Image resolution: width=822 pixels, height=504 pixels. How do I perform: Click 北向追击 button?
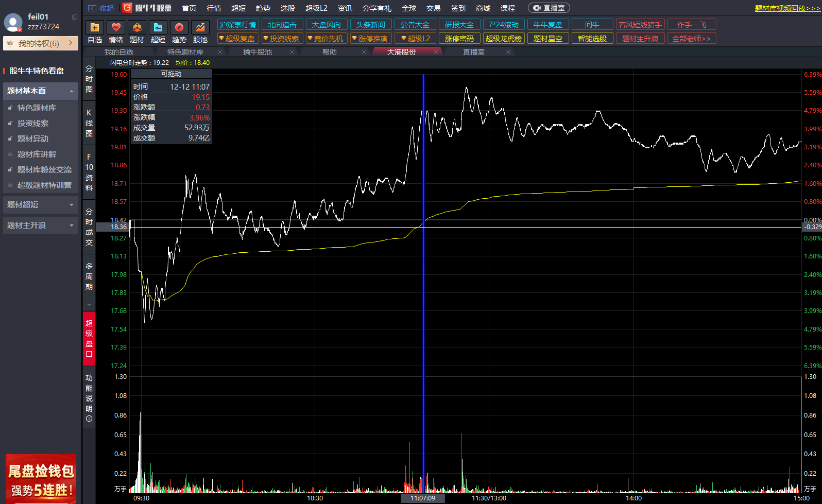(x=282, y=25)
